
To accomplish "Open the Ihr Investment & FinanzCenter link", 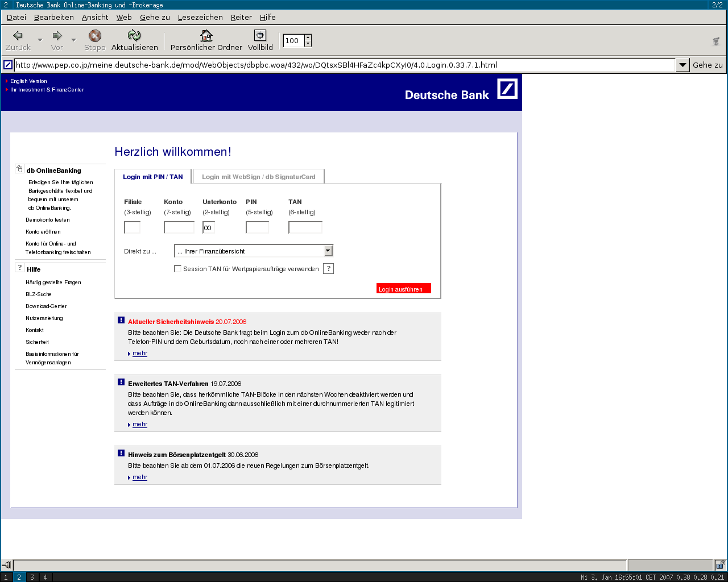I will pos(47,90).
